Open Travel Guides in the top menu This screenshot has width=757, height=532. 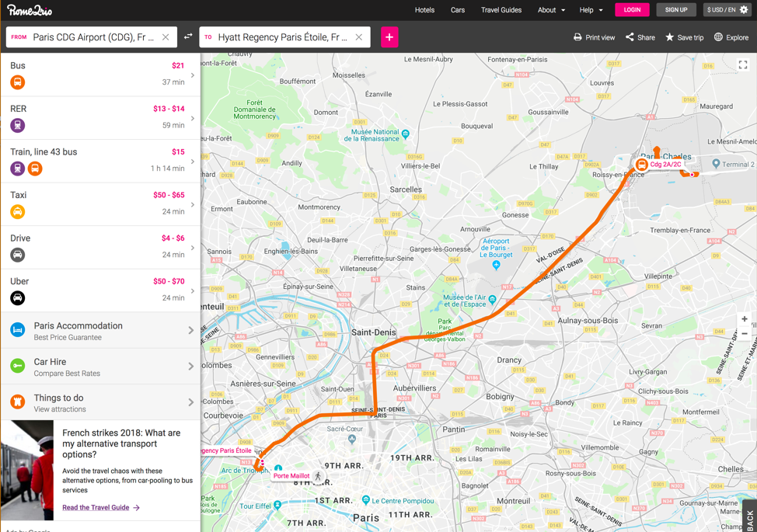tap(501, 10)
